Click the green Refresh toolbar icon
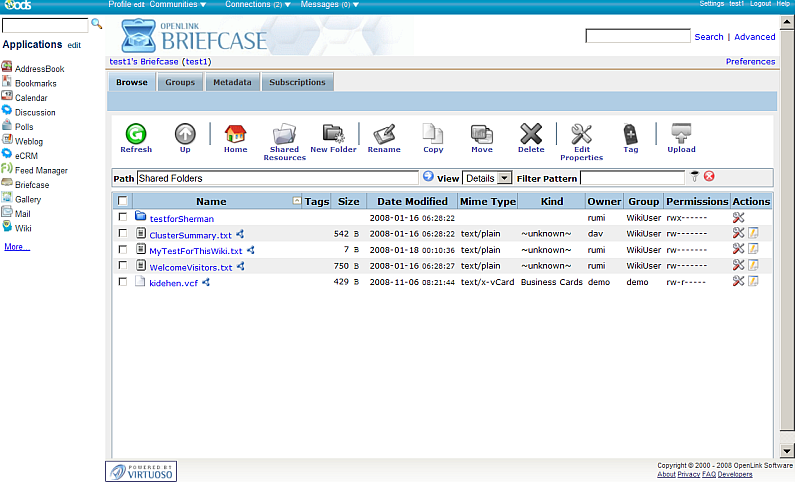Screen dimensions: 800x493 (x=136, y=135)
